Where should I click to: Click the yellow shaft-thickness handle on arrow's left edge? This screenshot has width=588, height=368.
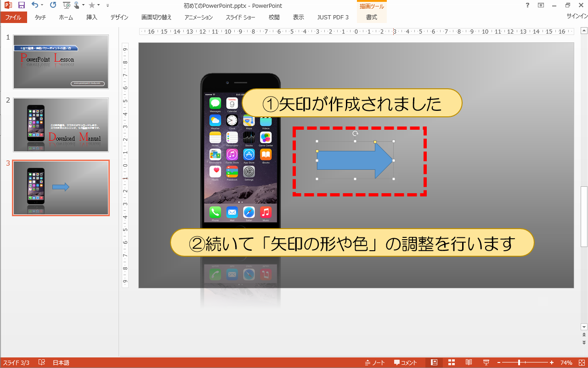click(317, 151)
